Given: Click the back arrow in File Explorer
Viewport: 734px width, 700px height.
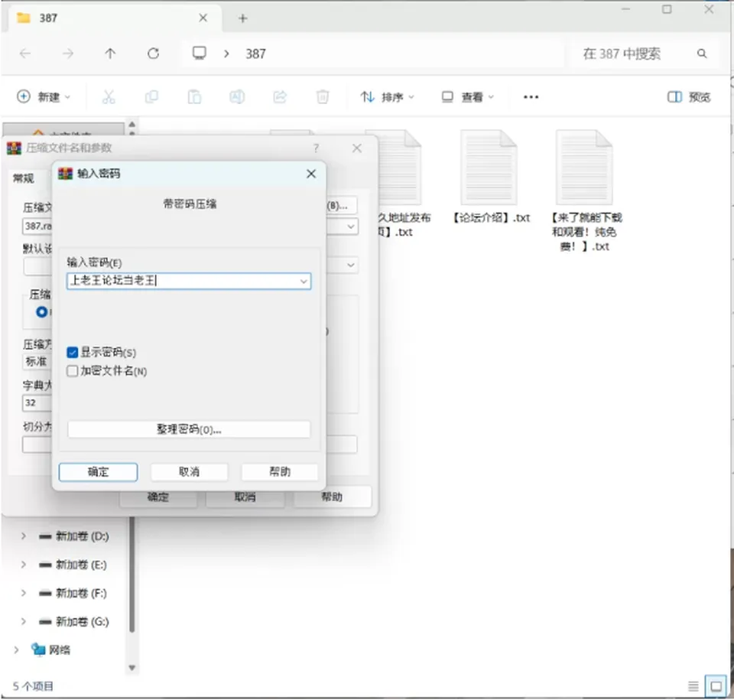Looking at the screenshot, I should tap(24, 54).
